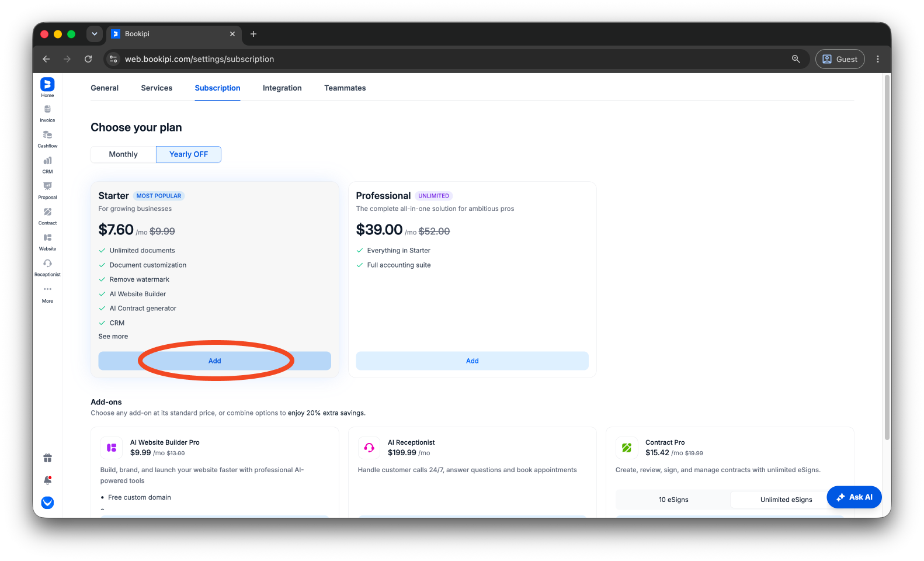The height and width of the screenshot is (561, 924).
Task: Click the AI Receptionist headset icon
Action: (369, 448)
